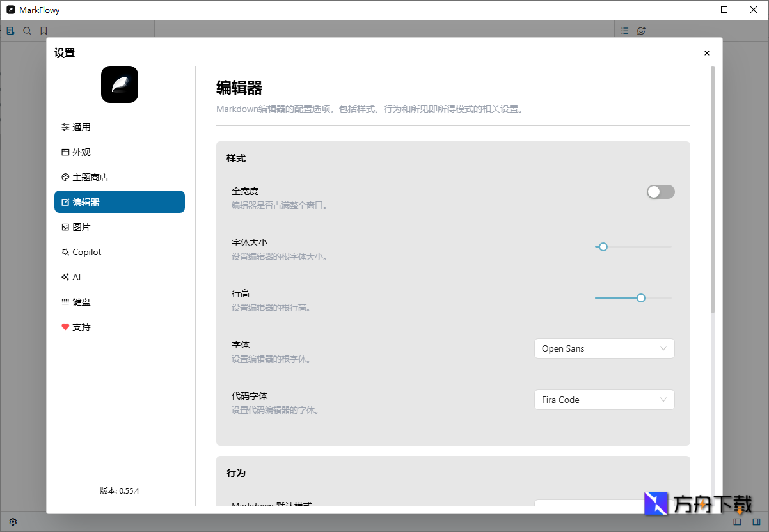Close the 设置 dialog with the X

706,53
